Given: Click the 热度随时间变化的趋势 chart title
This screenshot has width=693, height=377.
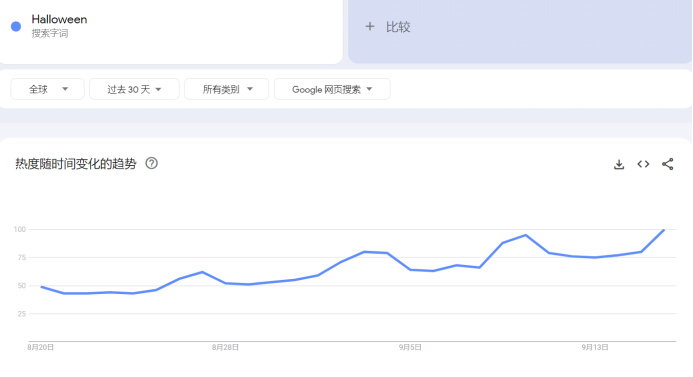Looking at the screenshot, I should (x=76, y=164).
